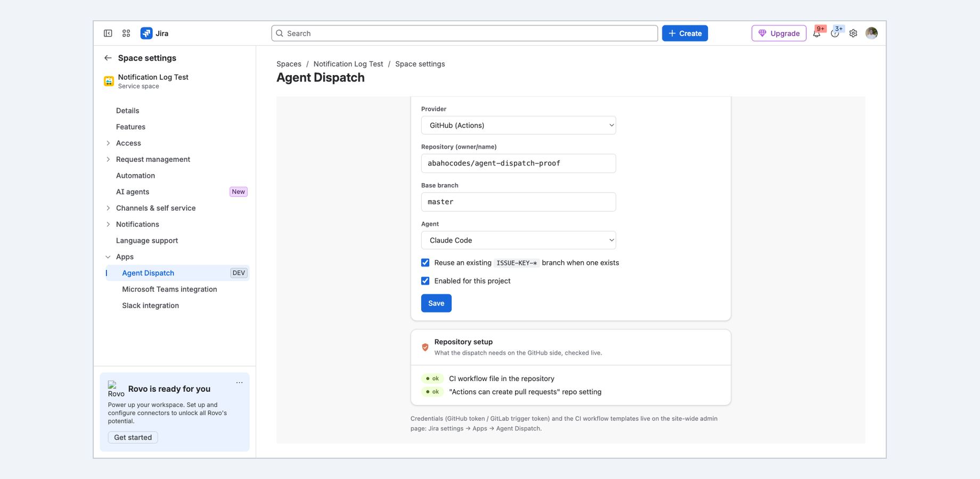Collapse the sidebar using the panel icon
Screen dimensions: 980x479
point(108,33)
